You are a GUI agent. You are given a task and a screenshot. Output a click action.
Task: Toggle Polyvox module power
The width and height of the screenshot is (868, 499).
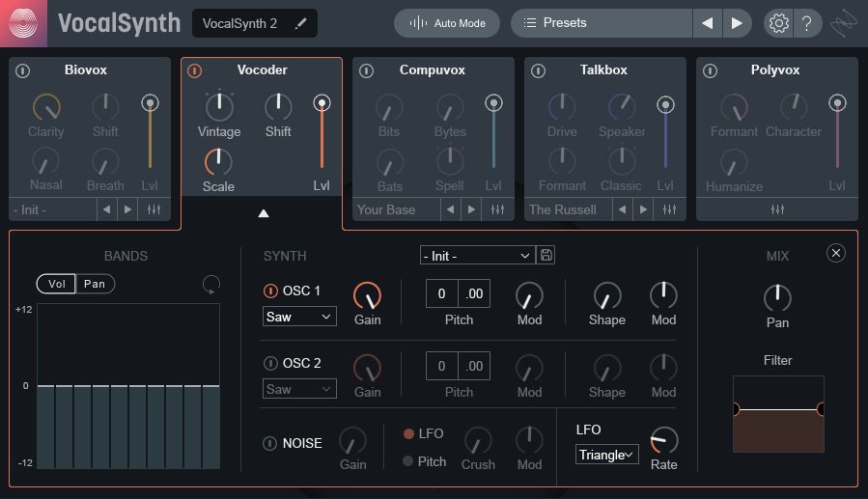pyautogui.click(x=711, y=70)
